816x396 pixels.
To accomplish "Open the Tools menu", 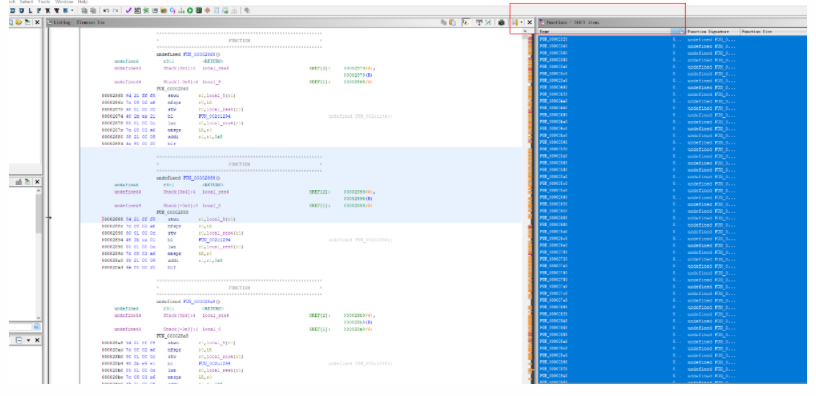I will [44, 2].
